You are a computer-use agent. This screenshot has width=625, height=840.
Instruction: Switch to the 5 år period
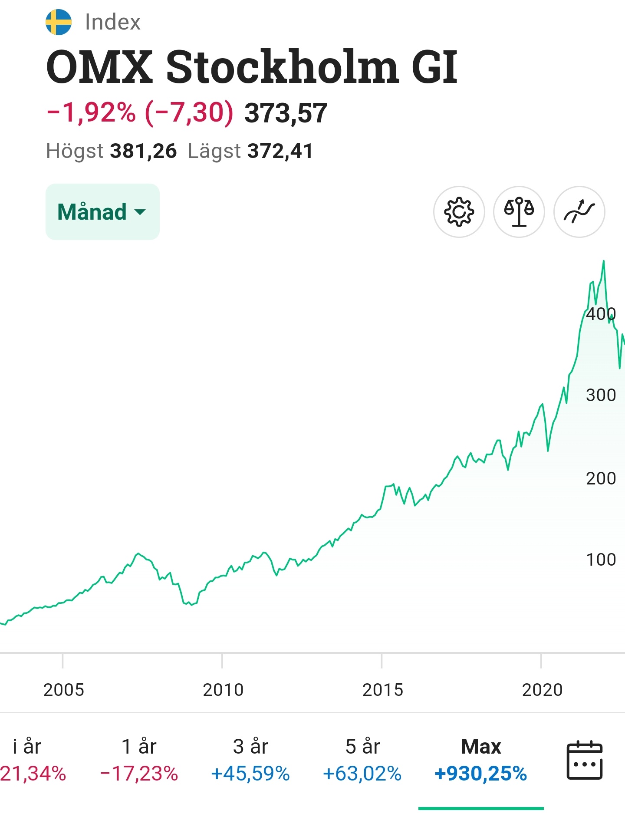pos(362,760)
